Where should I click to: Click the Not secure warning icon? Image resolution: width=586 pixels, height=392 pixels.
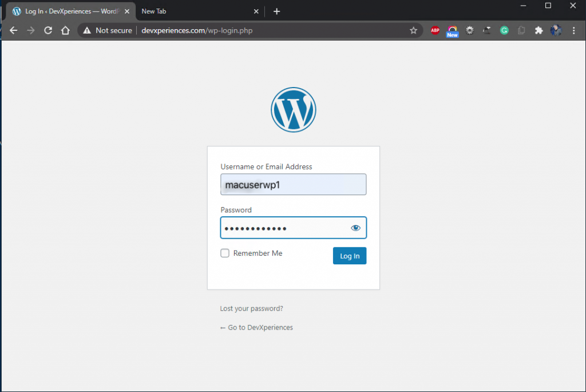pos(87,30)
